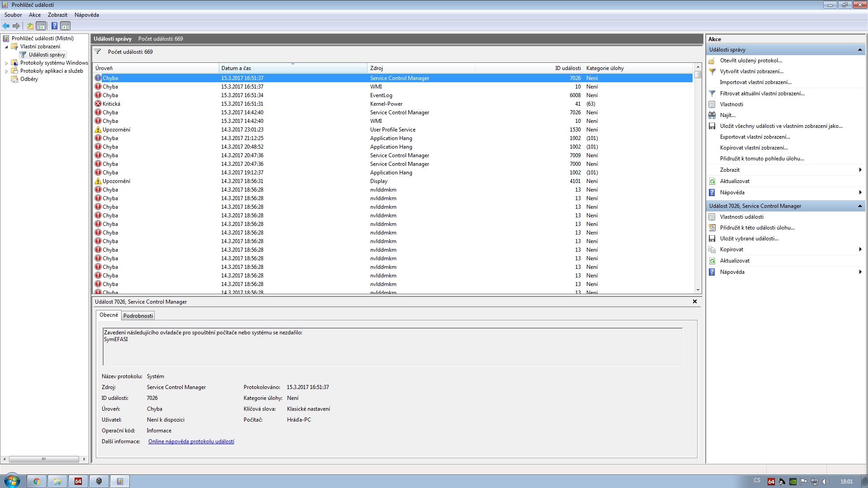Click the floppy icon for Uložit vybrané události
This screenshot has width=868, height=488.
[x=712, y=239]
